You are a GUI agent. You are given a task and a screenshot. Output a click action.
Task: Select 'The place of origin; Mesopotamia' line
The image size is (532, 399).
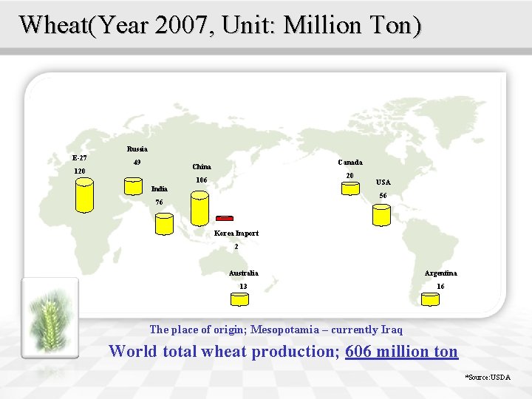[276, 330]
